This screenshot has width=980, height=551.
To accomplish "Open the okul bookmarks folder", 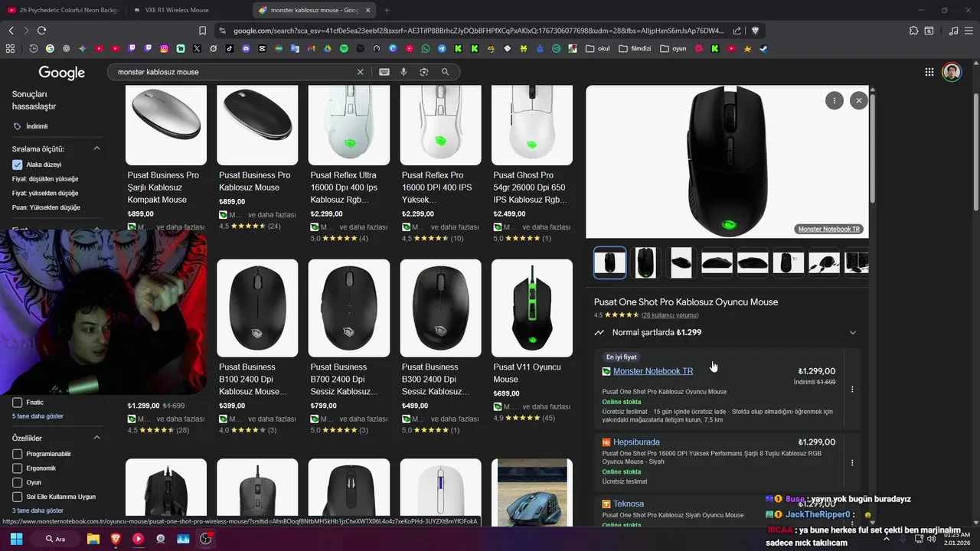I will 598,48.
